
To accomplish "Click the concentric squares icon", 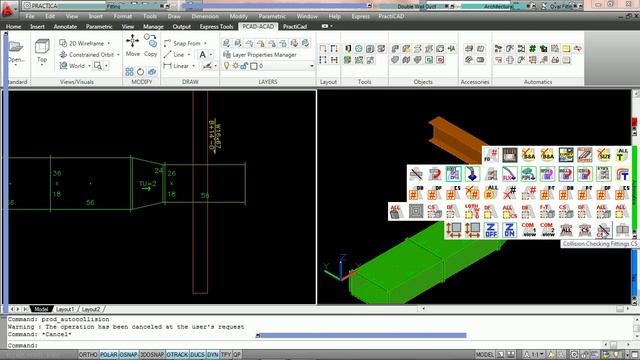I will [416, 211].
